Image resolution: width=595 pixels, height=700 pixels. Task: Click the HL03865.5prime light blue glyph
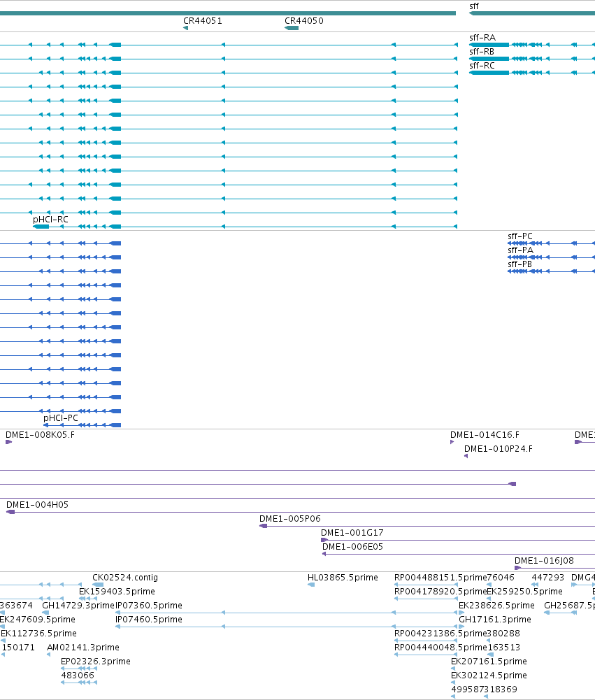(x=311, y=585)
